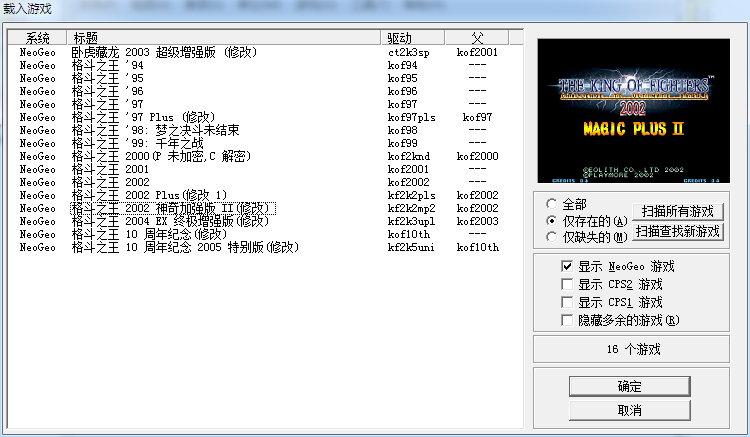Enable 显示 CPS1 游戏 checkbox
The height and width of the screenshot is (437, 750).
(567, 301)
